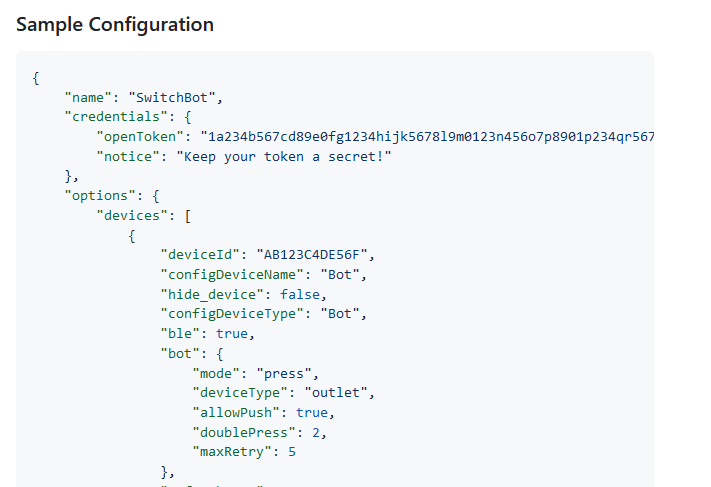Click the long openToken value string

[x=427, y=136]
